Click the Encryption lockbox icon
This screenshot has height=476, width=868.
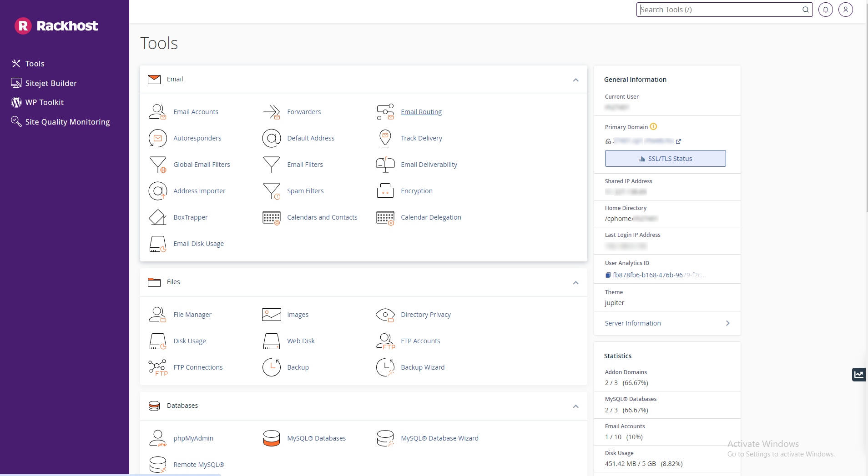point(385,191)
